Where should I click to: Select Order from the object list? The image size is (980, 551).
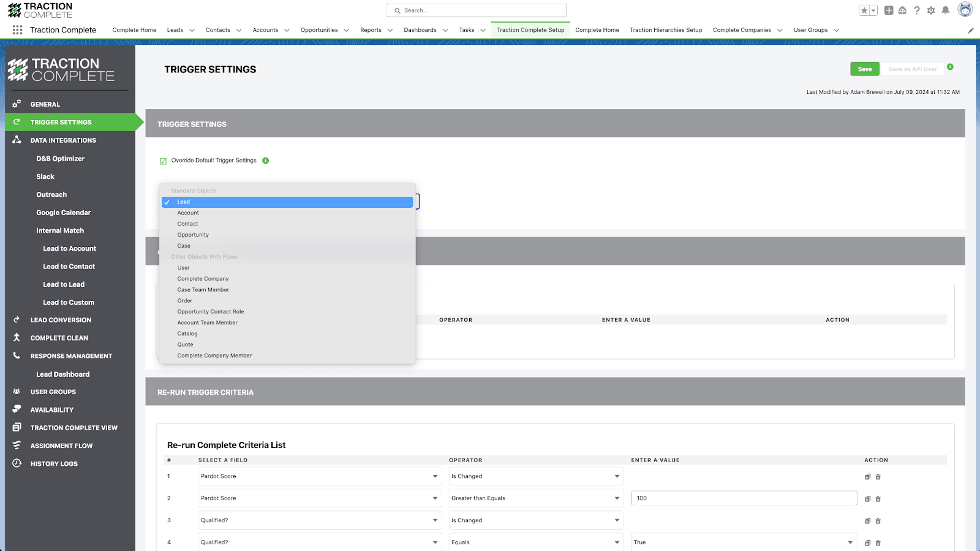(x=287, y=301)
